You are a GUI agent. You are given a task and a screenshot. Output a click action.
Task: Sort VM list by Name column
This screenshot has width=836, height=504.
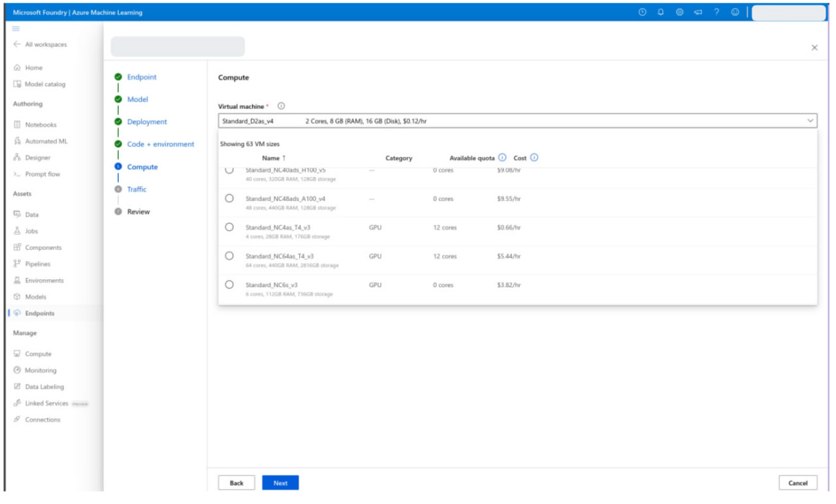tap(274, 158)
